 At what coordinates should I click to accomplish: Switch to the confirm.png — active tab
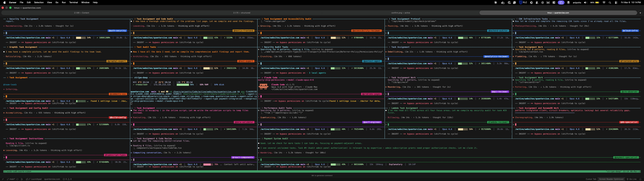point(400,13)
